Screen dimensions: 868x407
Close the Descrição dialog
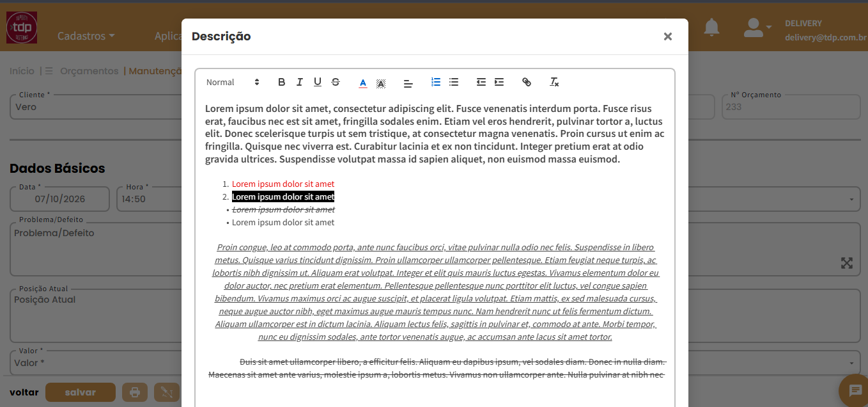pos(668,36)
